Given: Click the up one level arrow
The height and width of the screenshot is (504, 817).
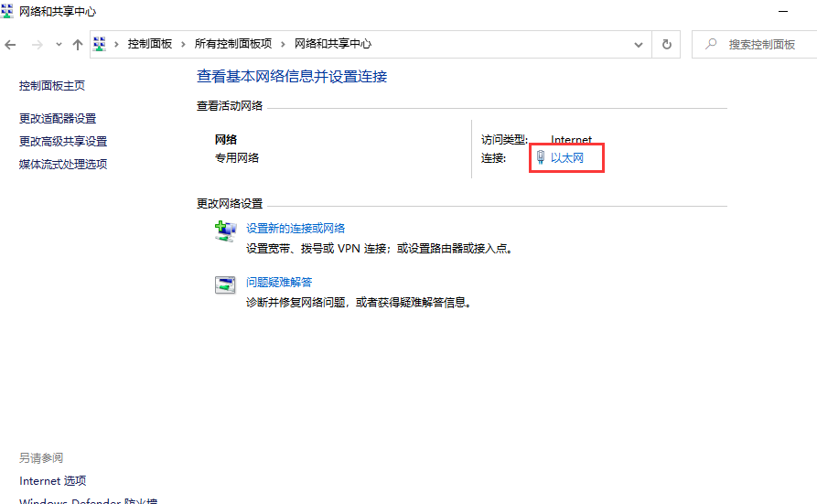Looking at the screenshot, I should point(78,44).
